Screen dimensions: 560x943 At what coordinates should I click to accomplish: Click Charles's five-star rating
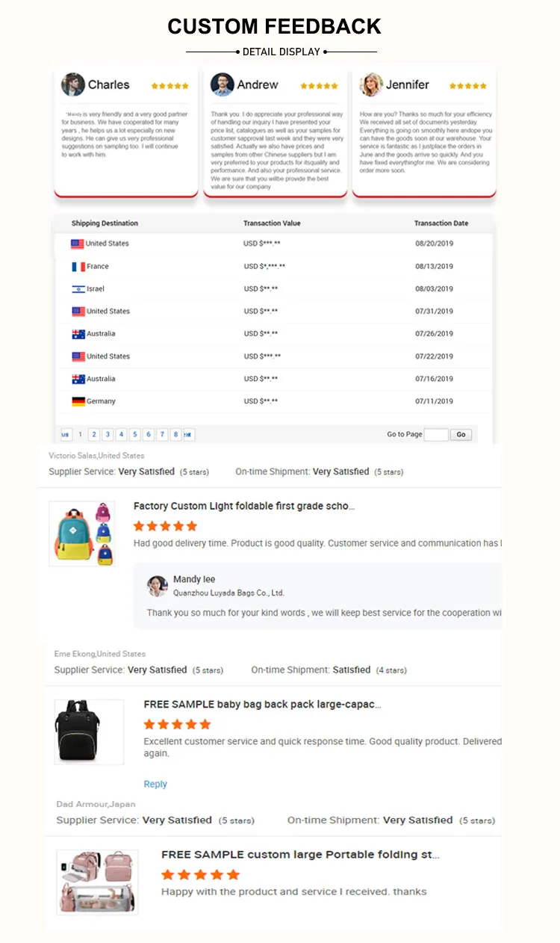(x=170, y=86)
